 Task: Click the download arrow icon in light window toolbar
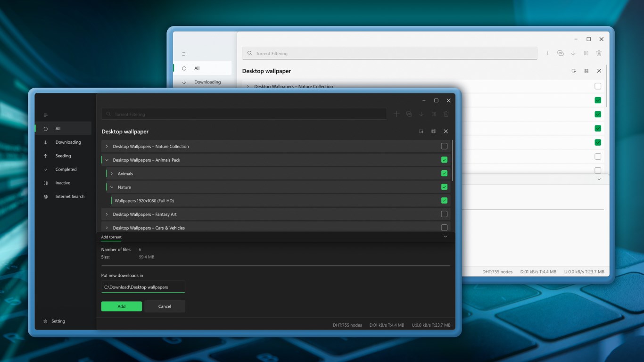point(573,53)
